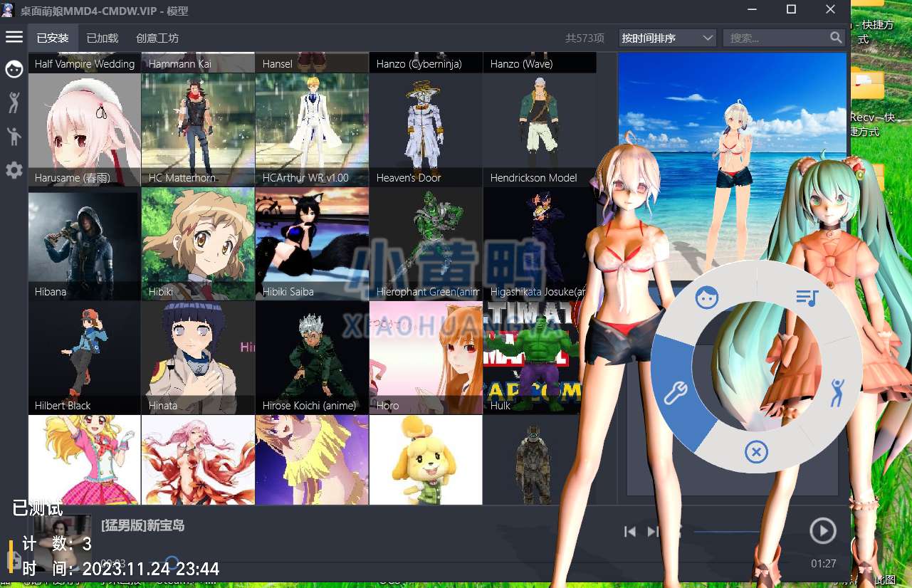Skip to previous track

[629, 532]
